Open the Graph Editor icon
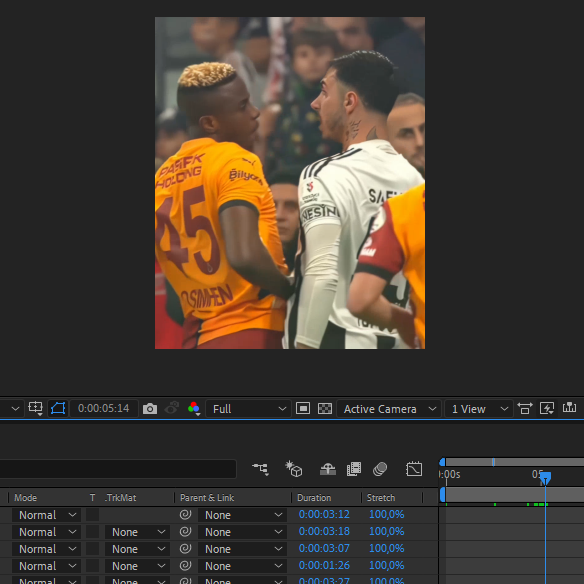This screenshot has width=584, height=584. tap(414, 469)
